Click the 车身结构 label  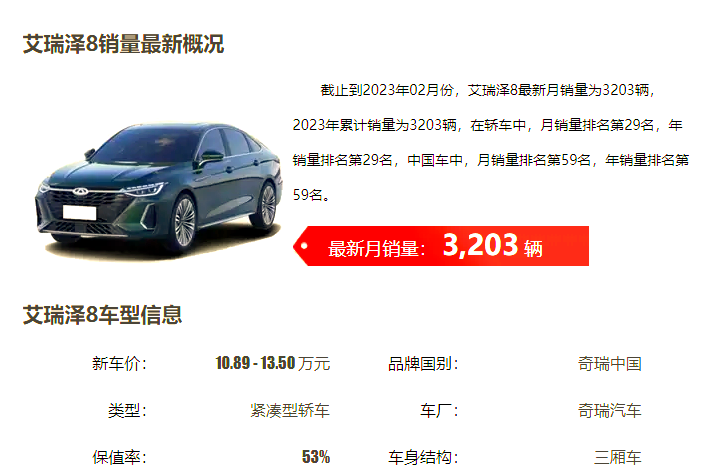(x=423, y=457)
